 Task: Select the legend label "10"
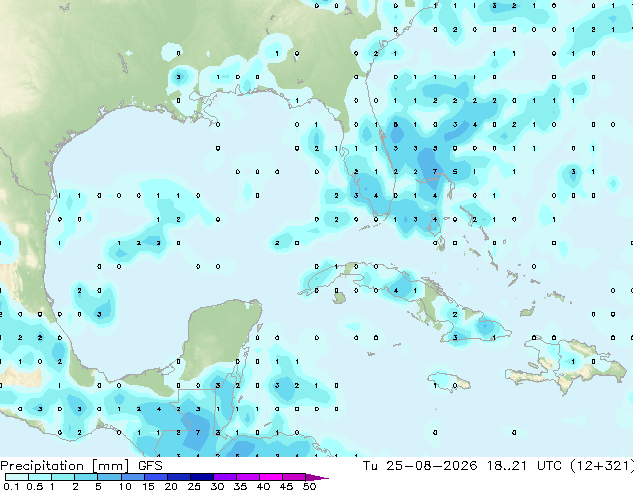click(x=125, y=486)
